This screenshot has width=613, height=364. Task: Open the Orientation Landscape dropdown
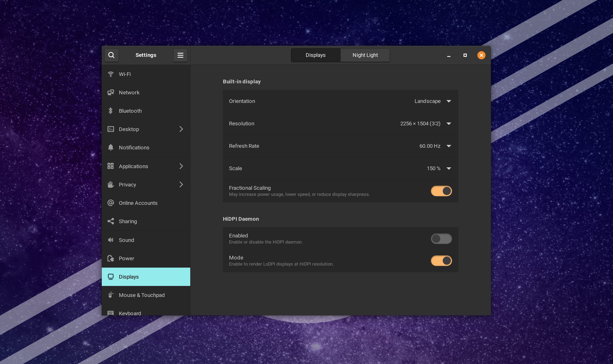tap(433, 101)
